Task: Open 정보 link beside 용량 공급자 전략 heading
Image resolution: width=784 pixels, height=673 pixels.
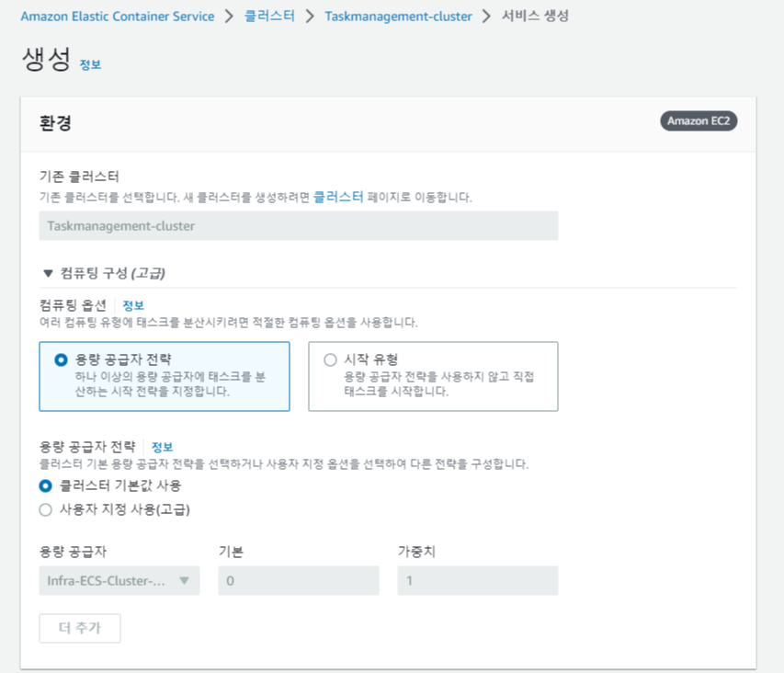Action: click(162, 447)
